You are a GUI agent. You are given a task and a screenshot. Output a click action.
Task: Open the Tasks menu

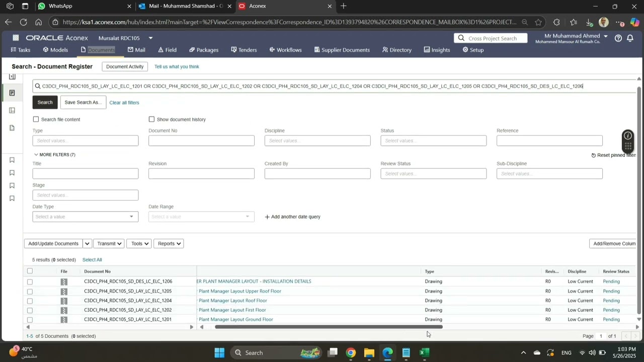21,50
